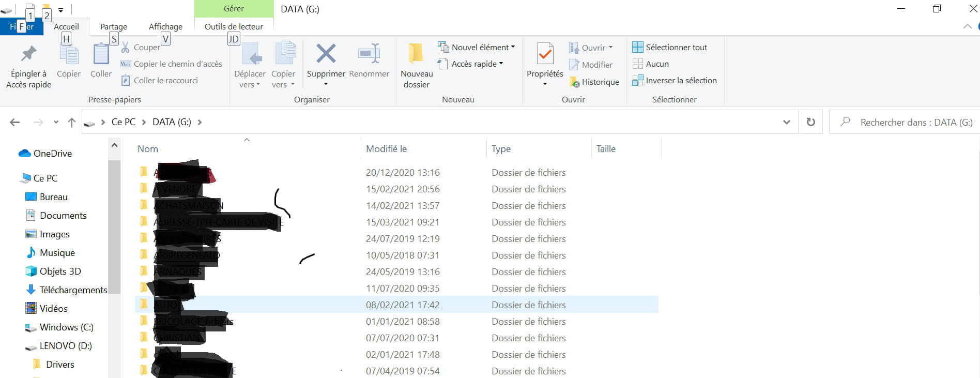Sort by the Taille column header
The image size is (980, 378).
pos(606,149)
